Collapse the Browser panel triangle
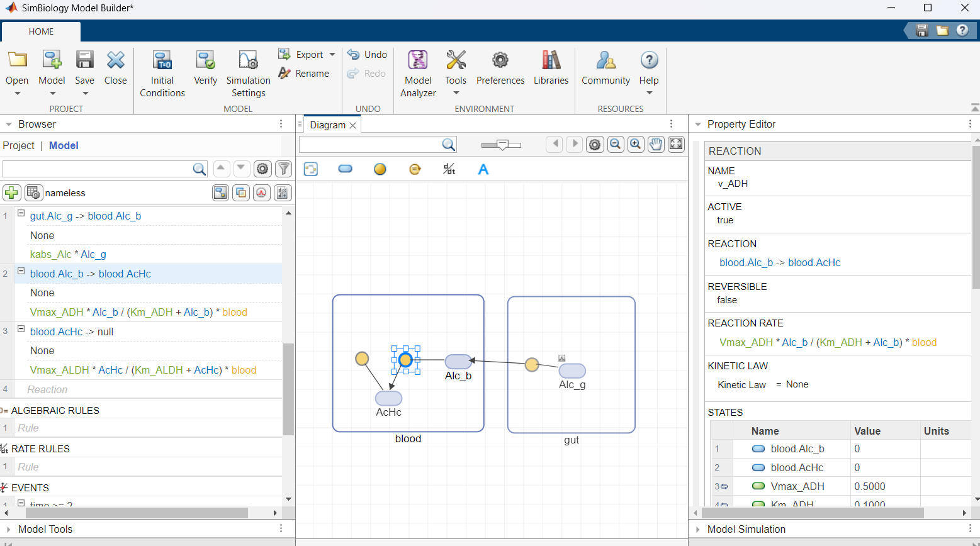Viewport: 980px width, 546px height. (x=9, y=125)
